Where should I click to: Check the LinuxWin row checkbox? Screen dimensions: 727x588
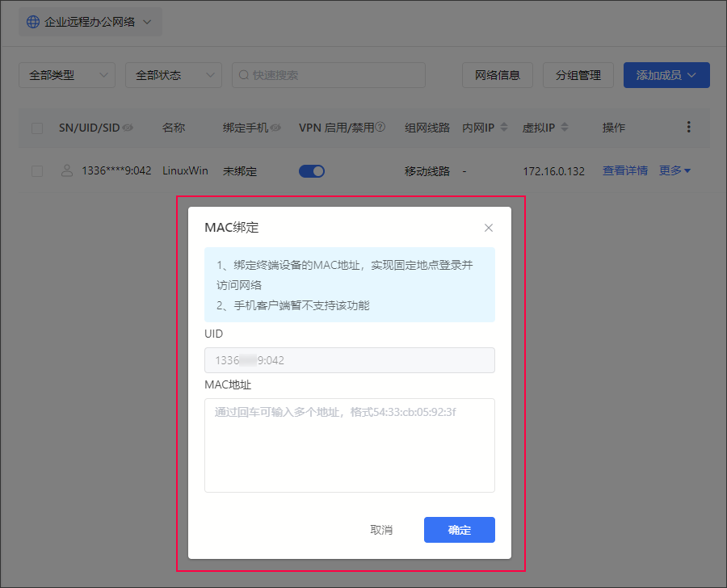[37, 170]
